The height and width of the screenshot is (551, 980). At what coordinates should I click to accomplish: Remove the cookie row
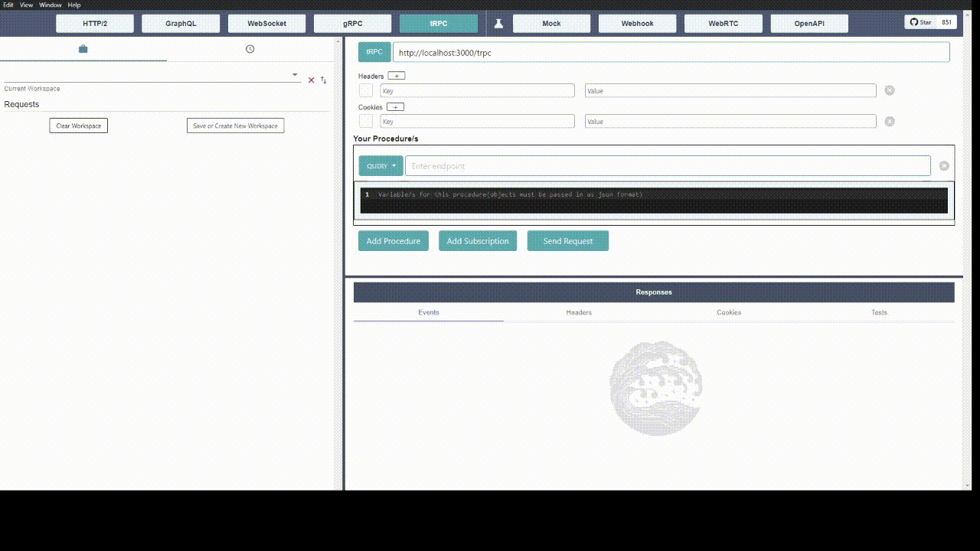[x=890, y=121]
